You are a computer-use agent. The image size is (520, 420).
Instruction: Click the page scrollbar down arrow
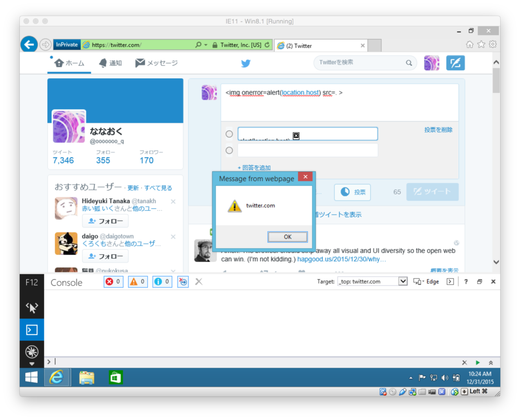coord(496,262)
